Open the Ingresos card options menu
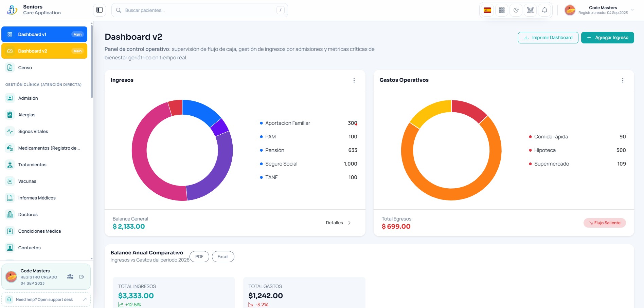Viewport: 644px width, 308px height. pos(354,80)
